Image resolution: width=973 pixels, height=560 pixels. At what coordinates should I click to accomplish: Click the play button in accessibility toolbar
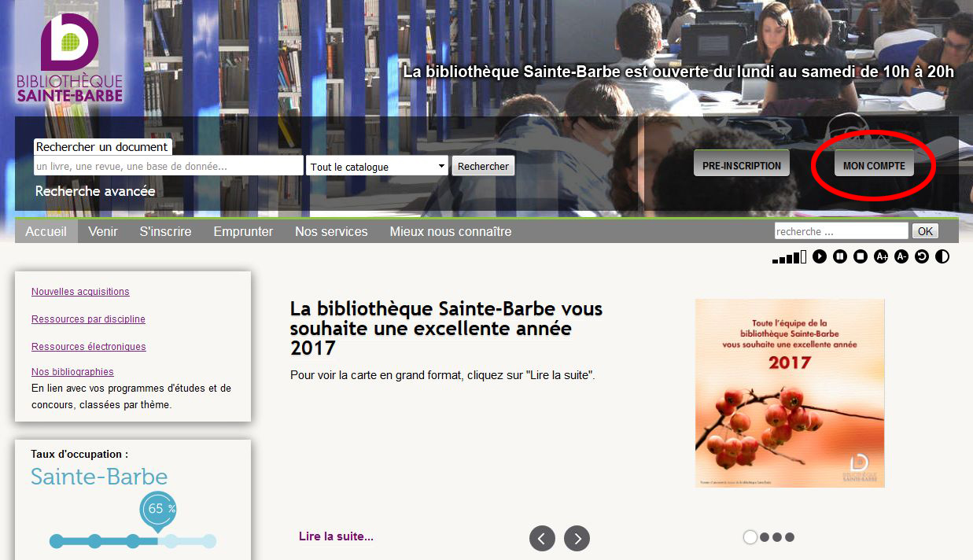(x=820, y=256)
